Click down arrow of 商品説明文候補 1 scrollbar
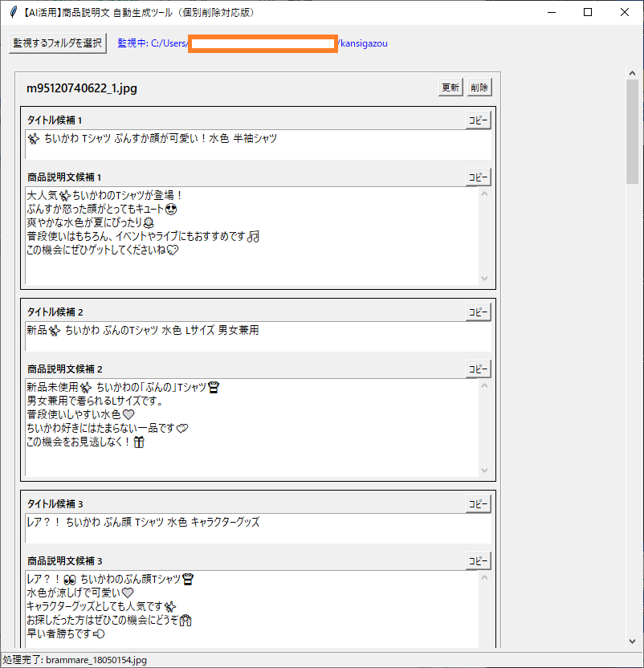Image resolution: width=644 pixels, height=668 pixels. click(x=484, y=278)
